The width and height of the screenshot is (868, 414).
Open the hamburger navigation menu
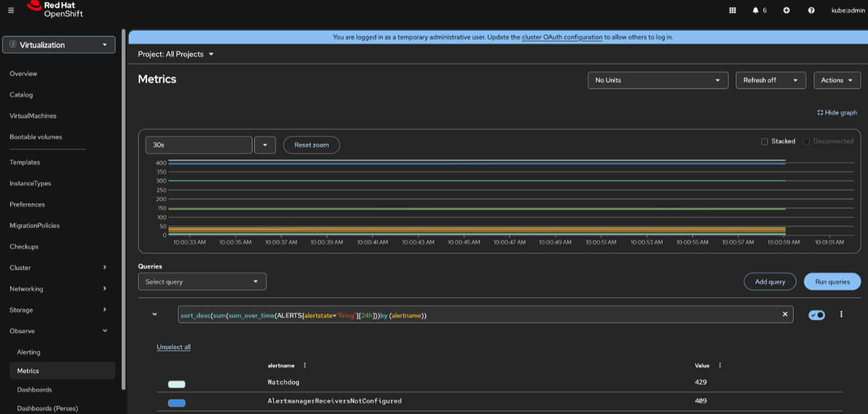(11, 10)
